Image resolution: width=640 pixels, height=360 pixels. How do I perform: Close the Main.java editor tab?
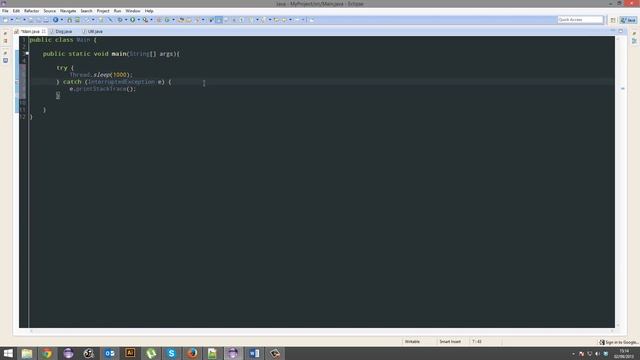pyautogui.click(x=44, y=31)
